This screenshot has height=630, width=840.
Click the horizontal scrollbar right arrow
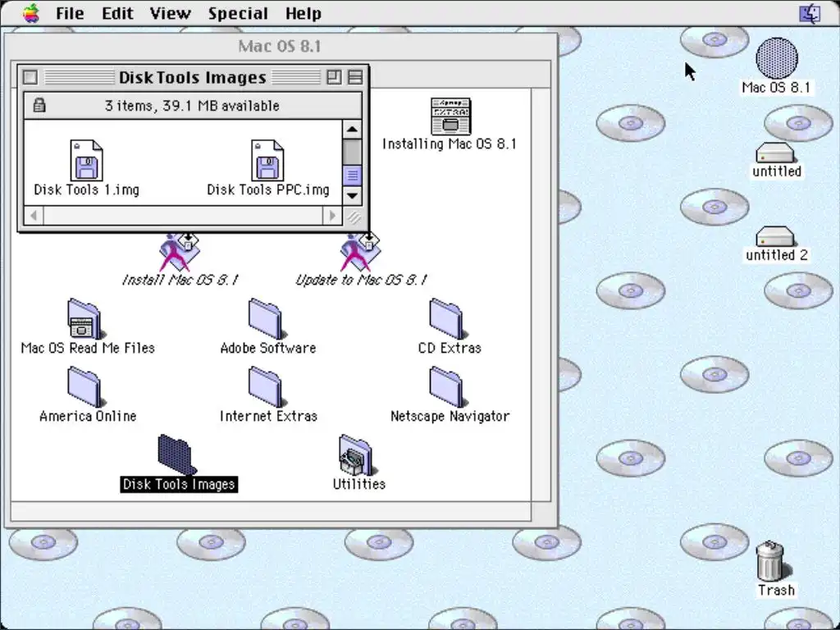click(x=332, y=216)
